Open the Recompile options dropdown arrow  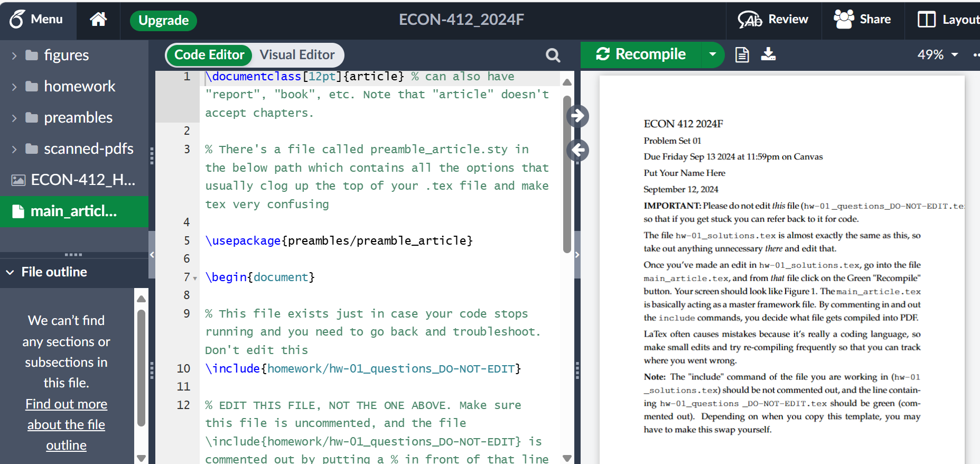[x=713, y=54]
